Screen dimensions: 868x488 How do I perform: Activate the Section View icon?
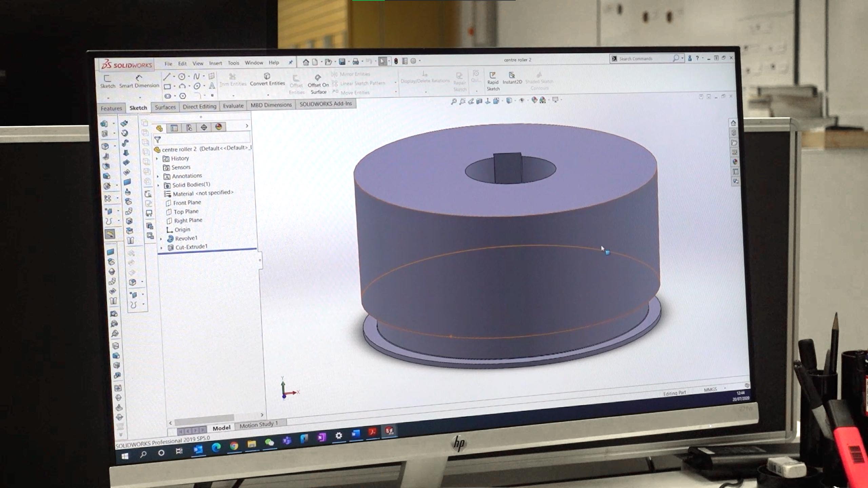[x=480, y=100]
